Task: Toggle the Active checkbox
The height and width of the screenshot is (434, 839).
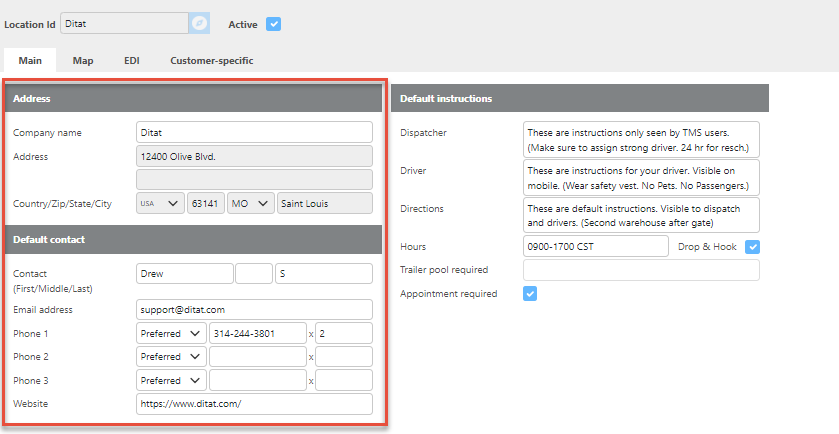Action: pyautogui.click(x=273, y=23)
